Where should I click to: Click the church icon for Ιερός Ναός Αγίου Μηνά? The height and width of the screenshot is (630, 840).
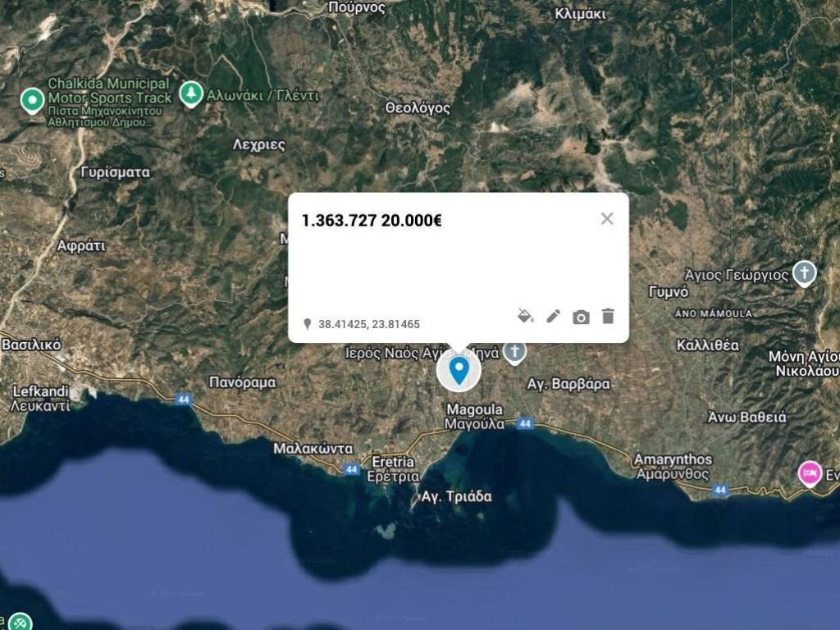click(x=514, y=353)
